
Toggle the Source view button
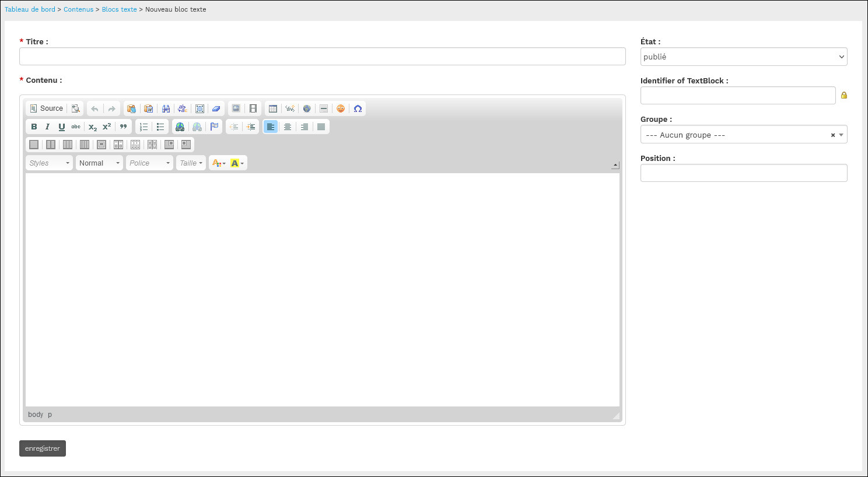click(47, 108)
